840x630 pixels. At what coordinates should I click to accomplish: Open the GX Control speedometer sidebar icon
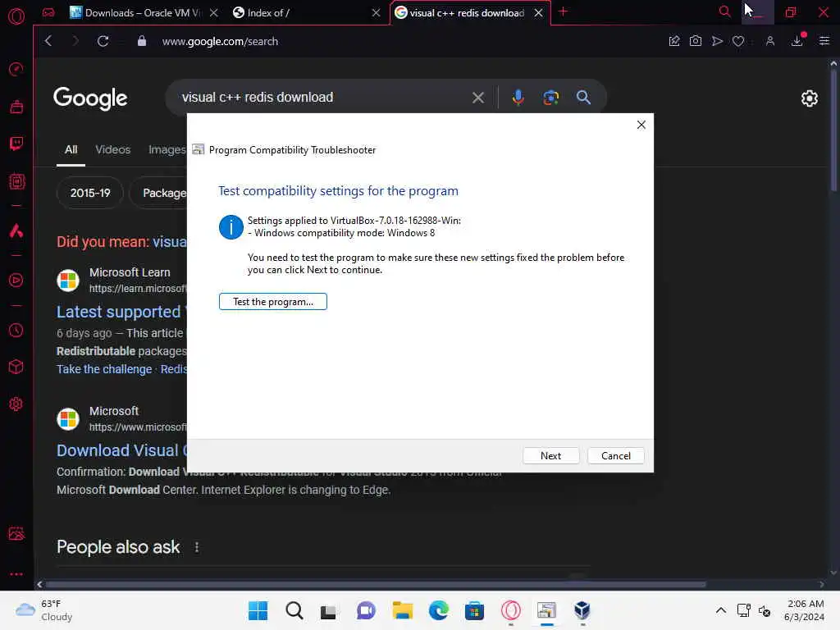pyautogui.click(x=16, y=69)
